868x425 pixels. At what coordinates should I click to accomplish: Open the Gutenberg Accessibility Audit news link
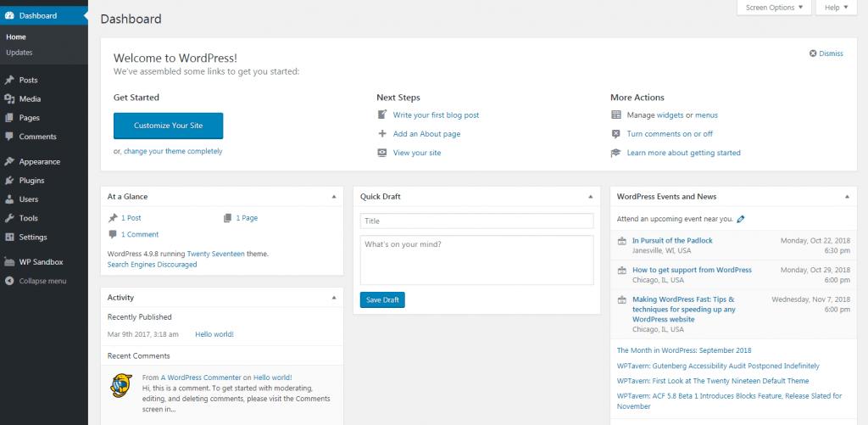point(718,366)
